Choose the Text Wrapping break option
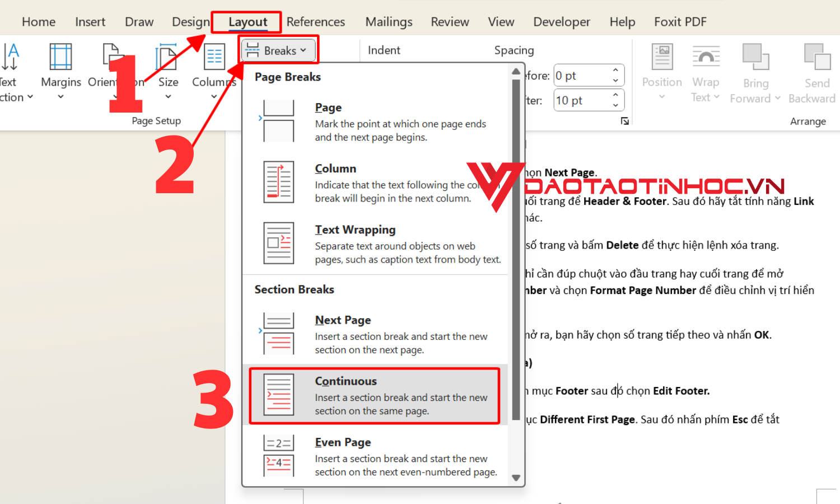This screenshot has height=504, width=840. coord(375,244)
